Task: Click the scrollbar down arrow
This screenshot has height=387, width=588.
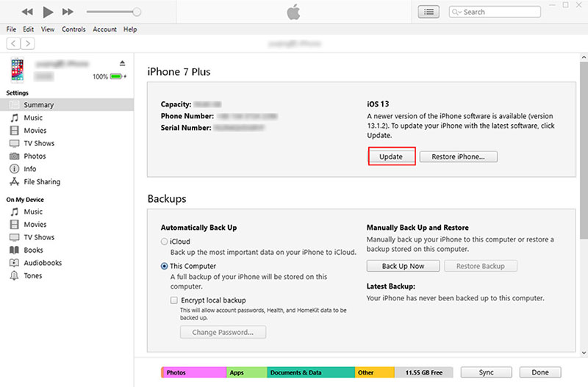Action: tap(584, 352)
